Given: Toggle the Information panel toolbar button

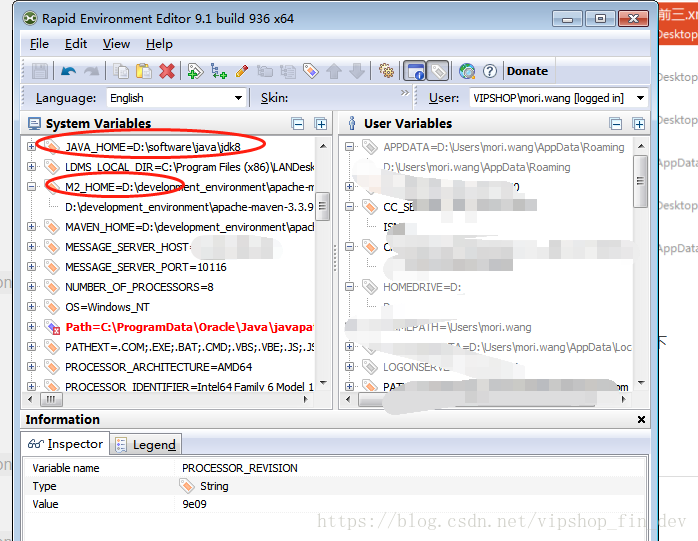Looking at the screenshot, I should [x=415, y=71].
